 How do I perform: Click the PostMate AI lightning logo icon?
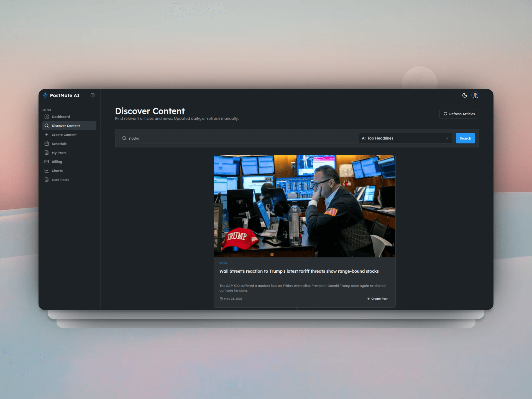[45, 95]
